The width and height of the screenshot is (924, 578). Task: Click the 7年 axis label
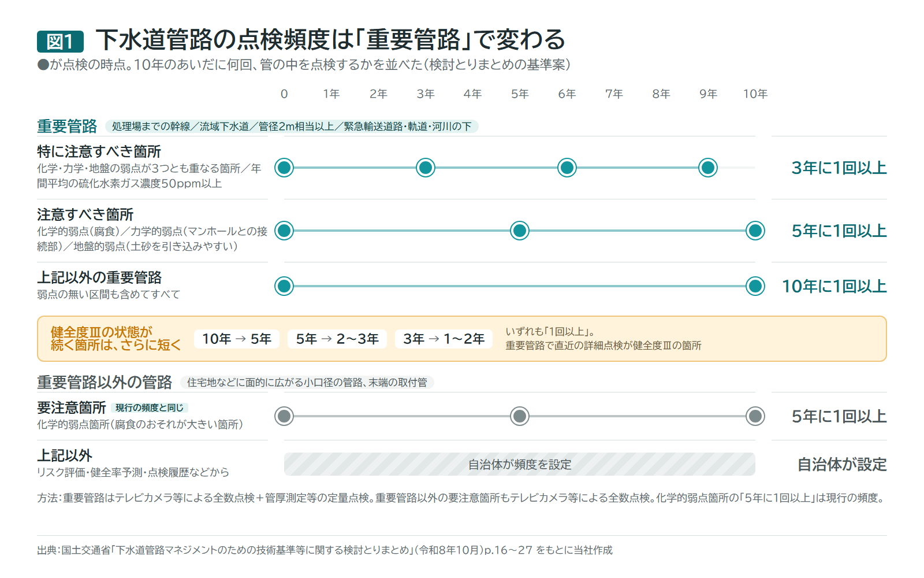point(614,94)
